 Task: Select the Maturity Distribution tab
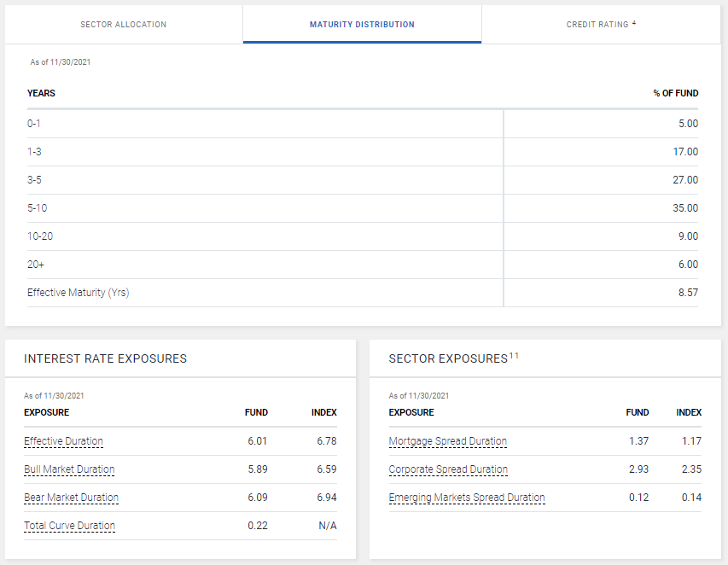click(x=362, y=25)
